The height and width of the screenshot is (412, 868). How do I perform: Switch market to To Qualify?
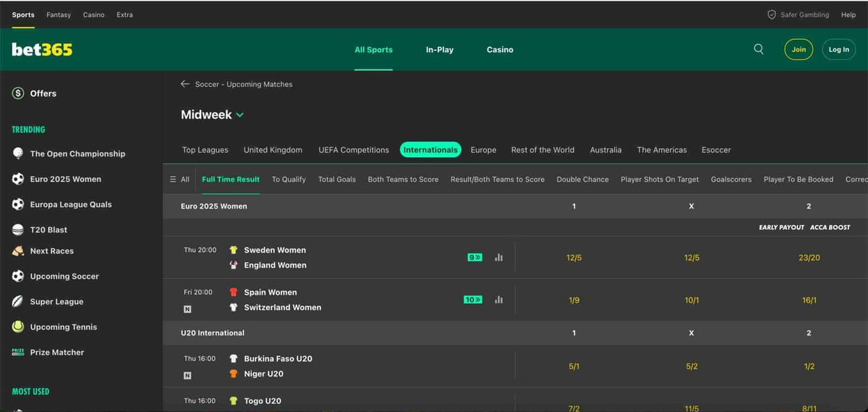point(289,180)
